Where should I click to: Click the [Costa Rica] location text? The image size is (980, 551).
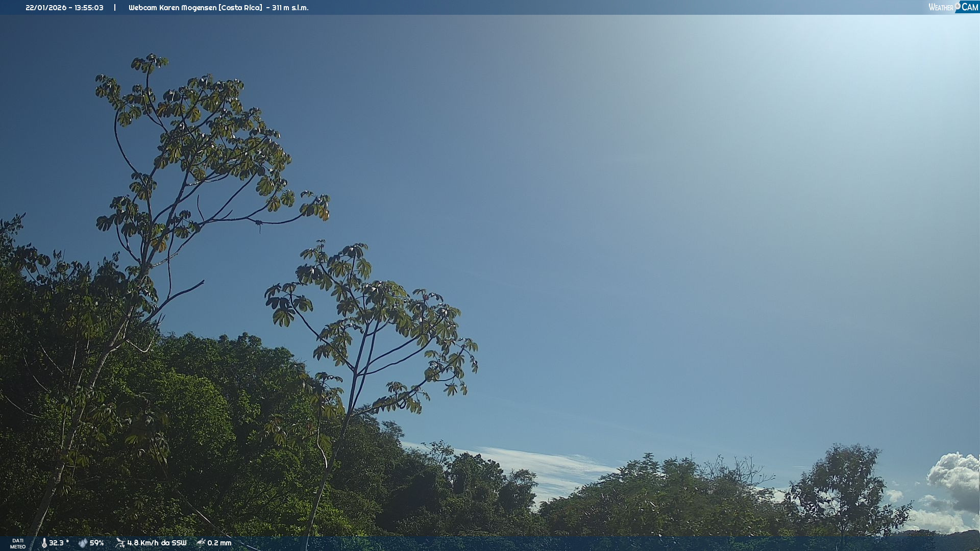240,8
